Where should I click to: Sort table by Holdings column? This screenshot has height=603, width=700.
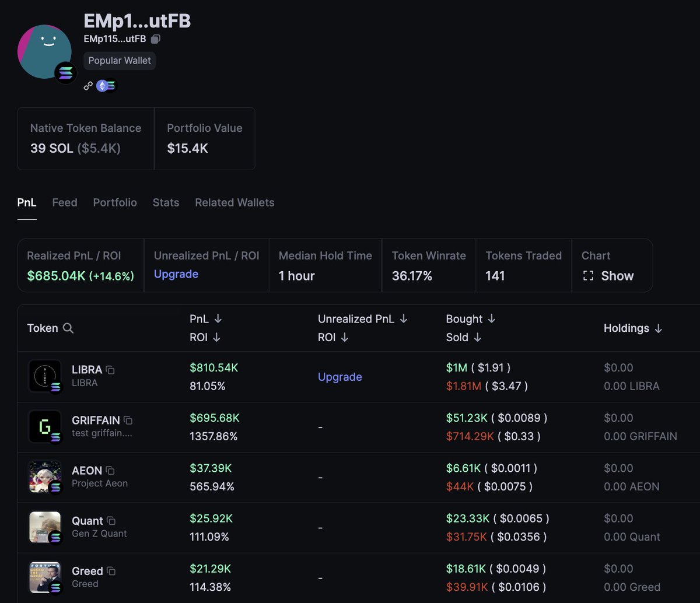658,328
